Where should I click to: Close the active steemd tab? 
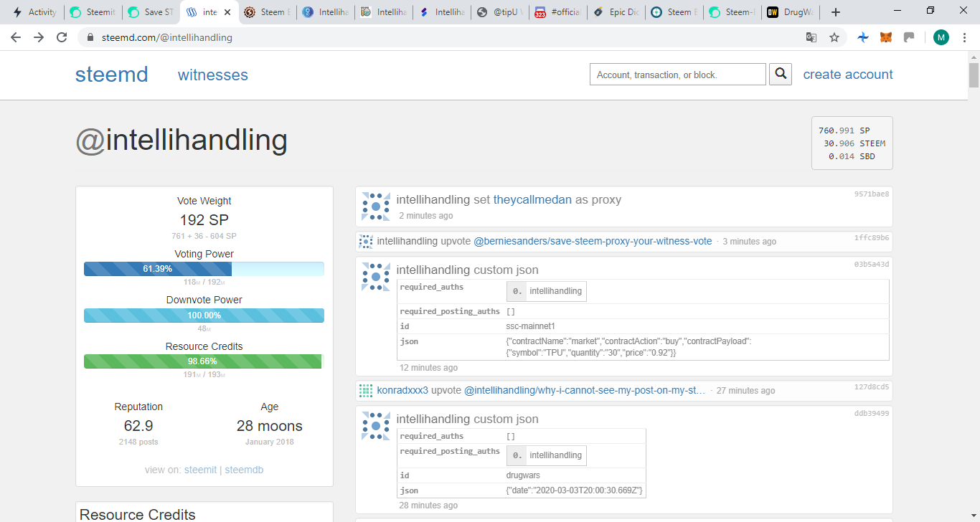tap(228, 12)
